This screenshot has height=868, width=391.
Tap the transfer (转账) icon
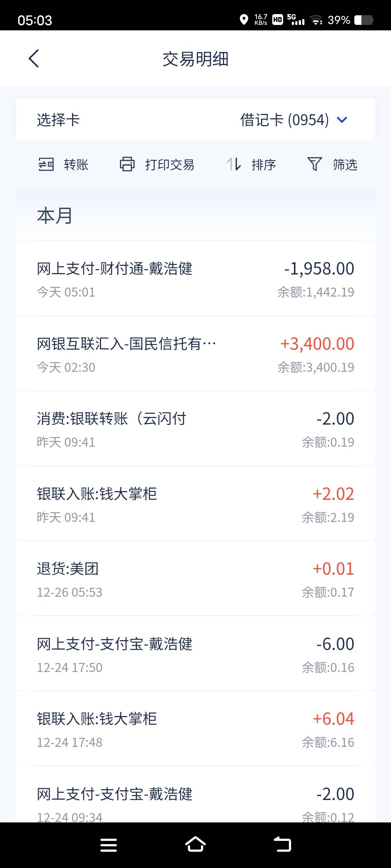[x=46, y=165]
